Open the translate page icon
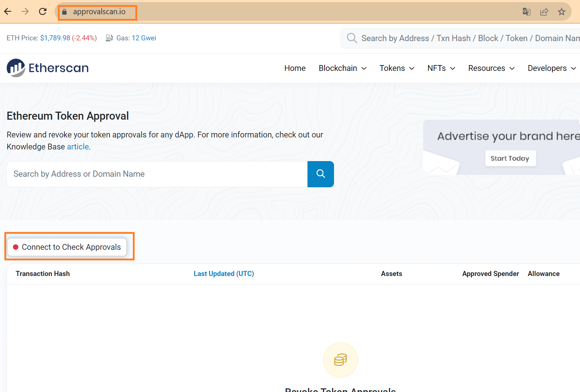 tap(527, 12)
